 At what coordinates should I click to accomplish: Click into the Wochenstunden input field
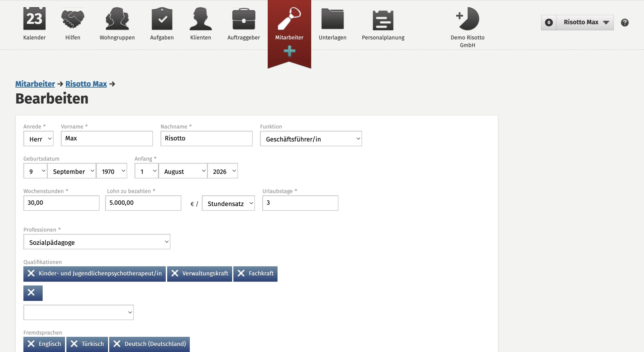click(61, 203)
